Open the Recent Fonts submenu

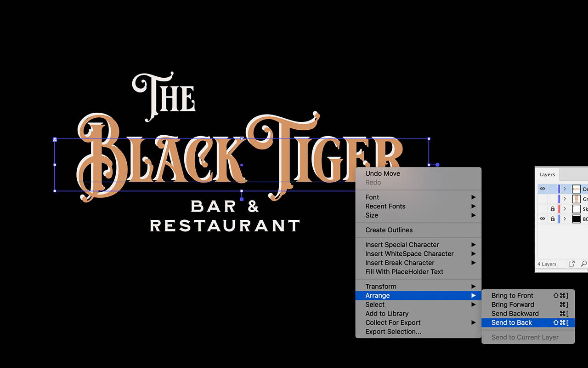click(x=418, y=206)
